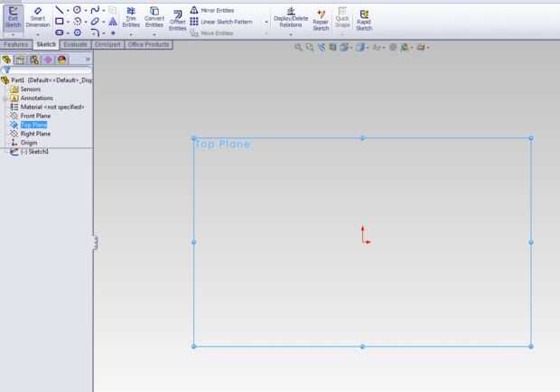Open the Convert Entities dropdown arrow
Image resolution: width=560 pixels, height=392 pixels.
(x=154, y=34)
